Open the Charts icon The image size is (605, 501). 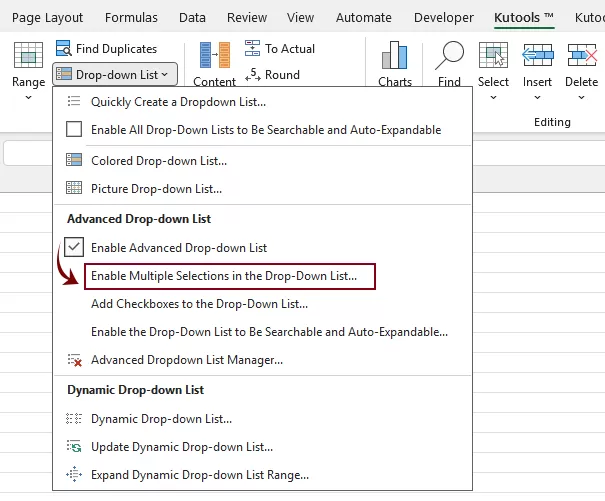(x=395, y=55)
